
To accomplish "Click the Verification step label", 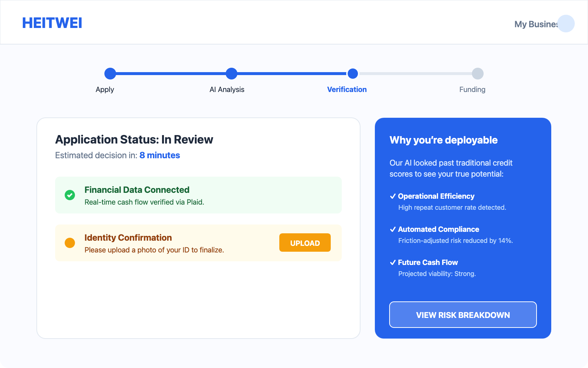I will point(347,89).
